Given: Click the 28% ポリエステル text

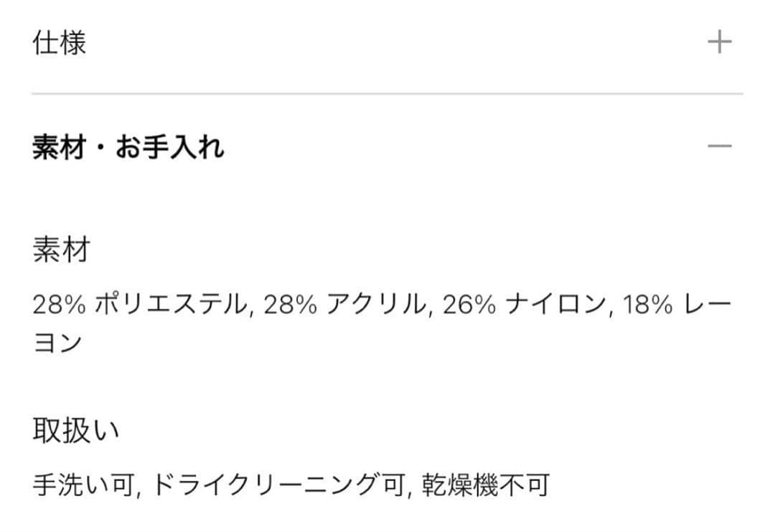Looking at the screenshot, I should pos(141,305).
